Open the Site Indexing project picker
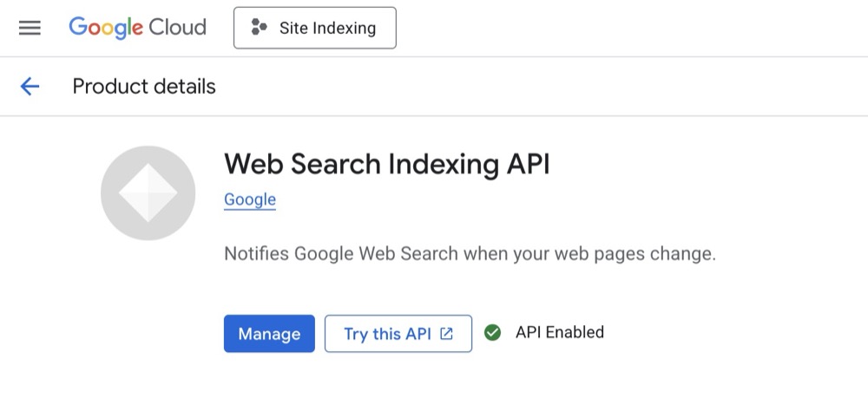This screenshot has width=868, height=404. click(314, 28)
